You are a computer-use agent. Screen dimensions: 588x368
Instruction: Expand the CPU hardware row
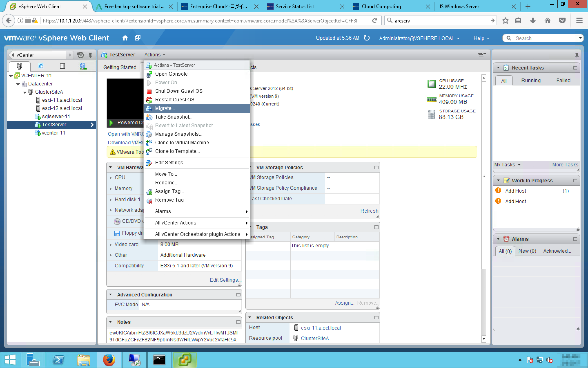110,178
